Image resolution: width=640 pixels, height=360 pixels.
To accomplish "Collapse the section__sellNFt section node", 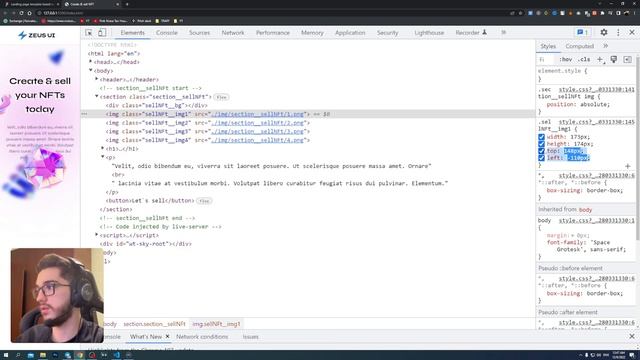I will click(97, 96).
